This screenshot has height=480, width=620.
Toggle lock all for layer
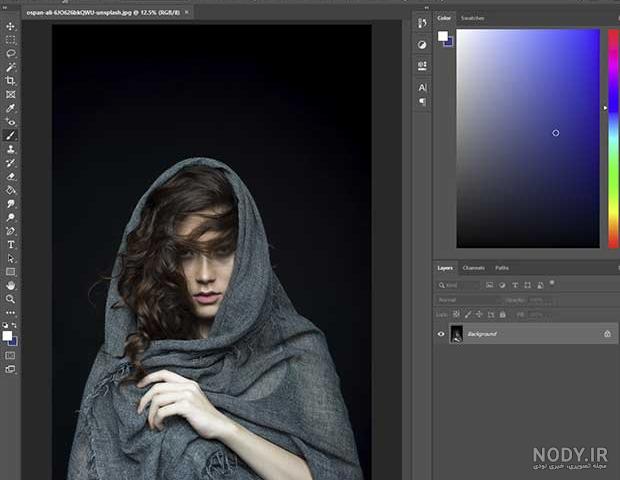(x=503, y=314)
